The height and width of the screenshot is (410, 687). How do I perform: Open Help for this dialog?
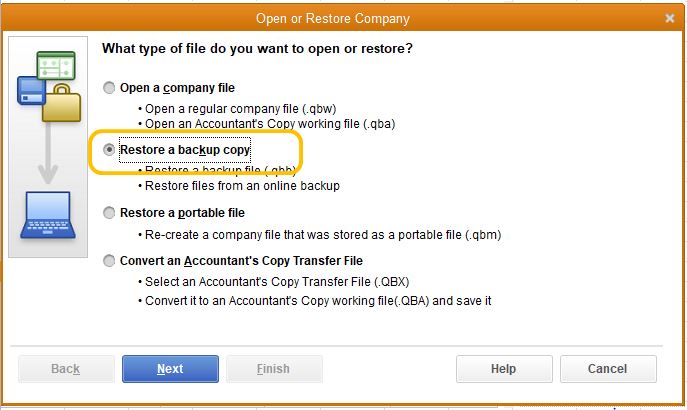click(503, 369)
